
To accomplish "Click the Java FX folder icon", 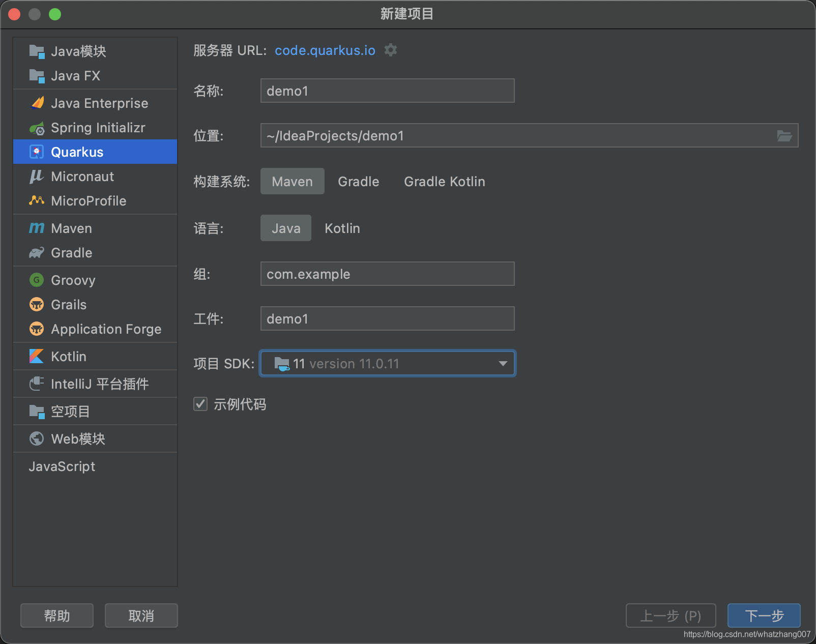I will point(37,76).
